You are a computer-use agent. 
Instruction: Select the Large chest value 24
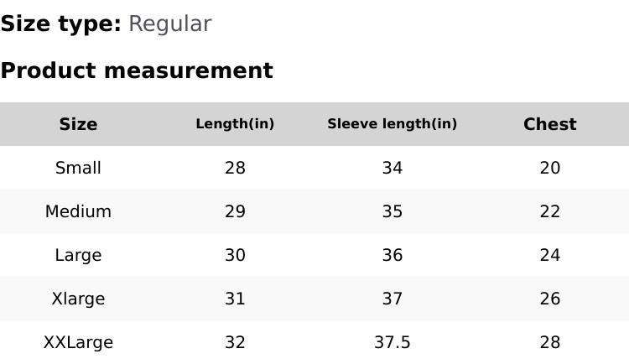click(x=549, y=255)
